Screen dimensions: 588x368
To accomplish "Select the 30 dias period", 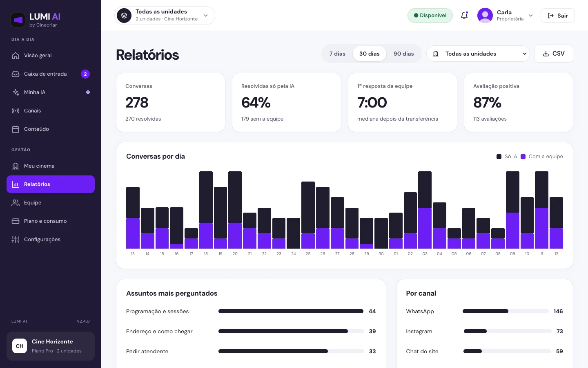I will 370,54.
